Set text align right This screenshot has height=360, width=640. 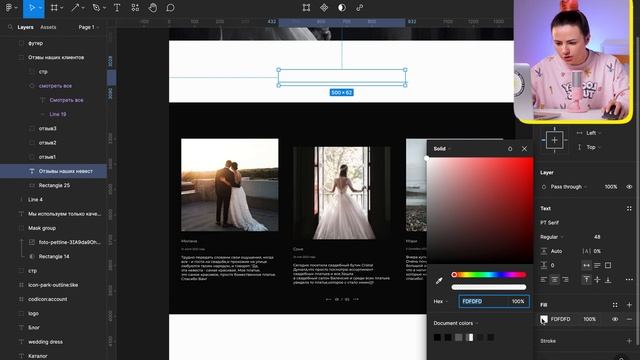point(565,280)
